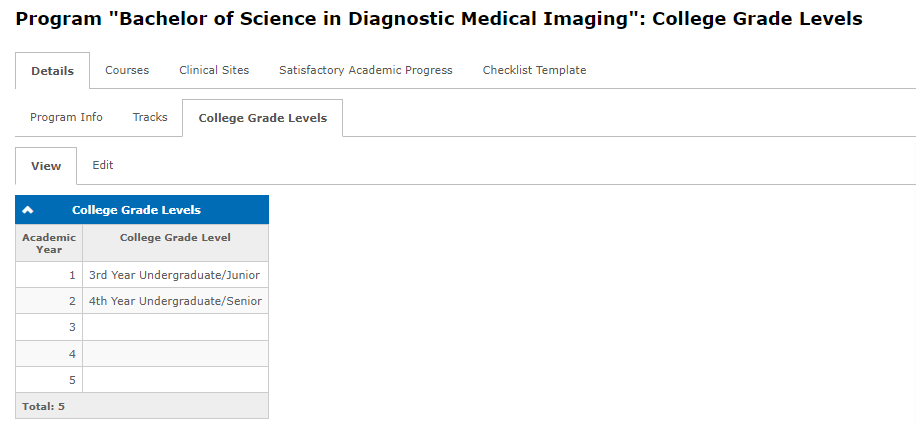Screen dimensions: 916x443
Task: Collapse the College Grade Levels panel chevron
Action: pos(28,210)
